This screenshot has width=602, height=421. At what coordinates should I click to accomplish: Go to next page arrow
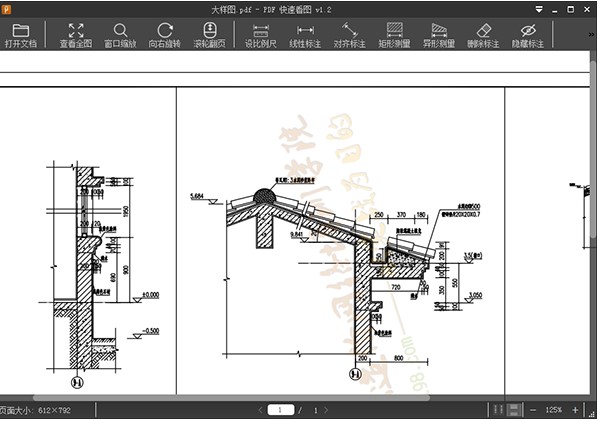tap(326, 410)
